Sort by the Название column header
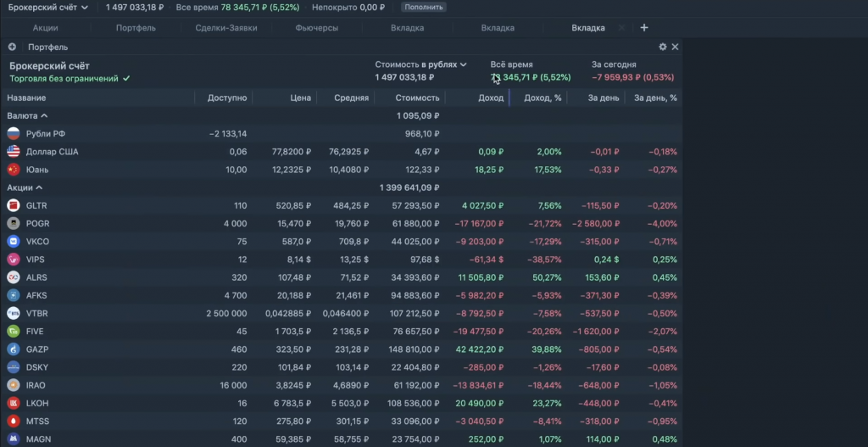 point(26,98)
